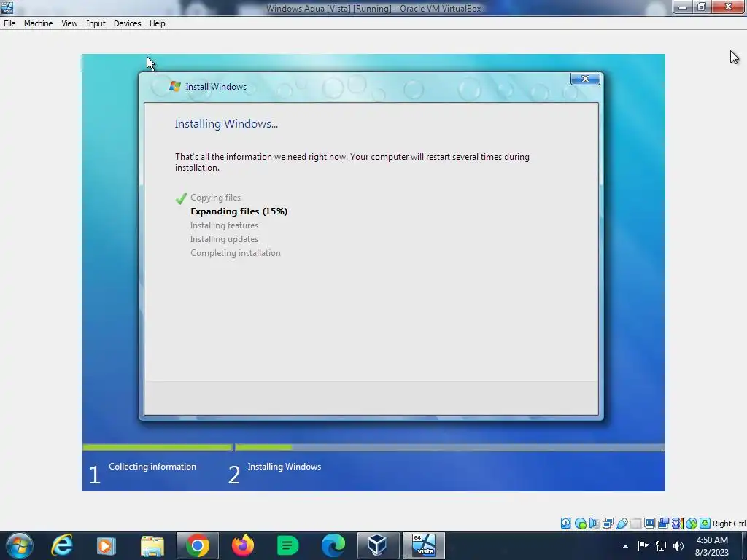Switch to Google Chrome in taskbar
Image resolution: width=747 pixels, height=560 pixels.
[198, 545]
